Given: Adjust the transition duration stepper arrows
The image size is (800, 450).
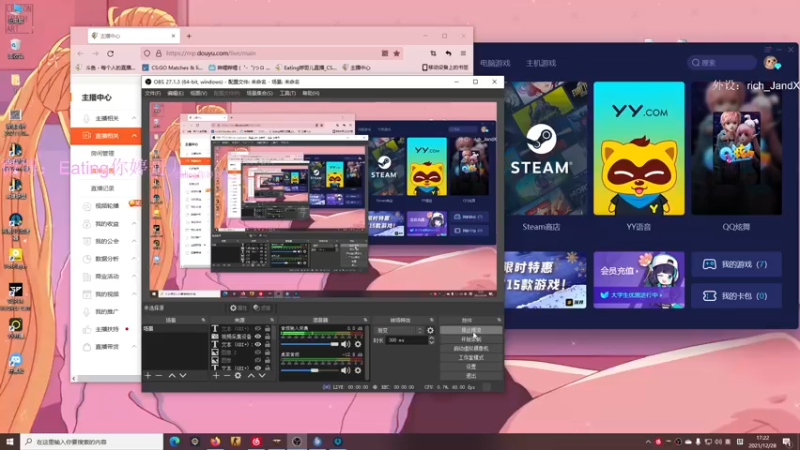Looking at the screenshot, I should tap(432, 340).
